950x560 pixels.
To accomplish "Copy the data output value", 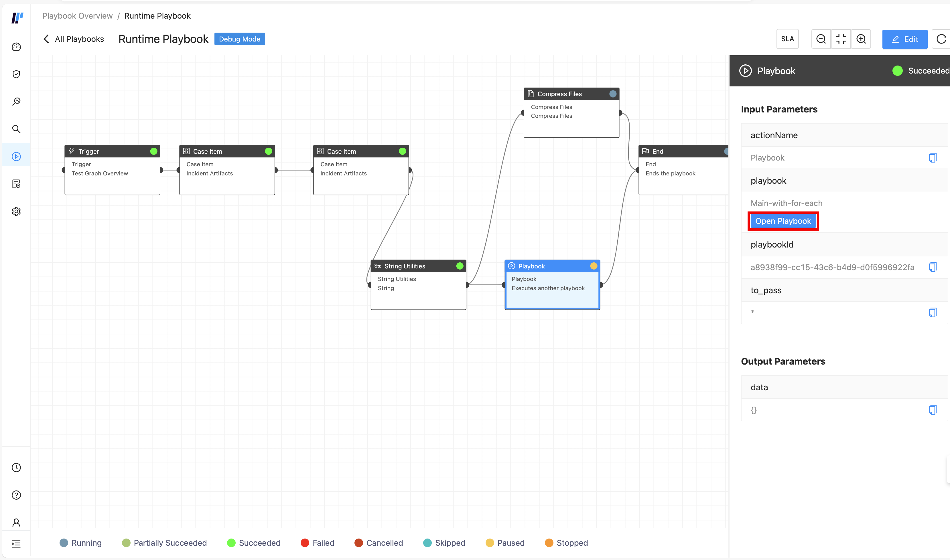I will 932,410.
